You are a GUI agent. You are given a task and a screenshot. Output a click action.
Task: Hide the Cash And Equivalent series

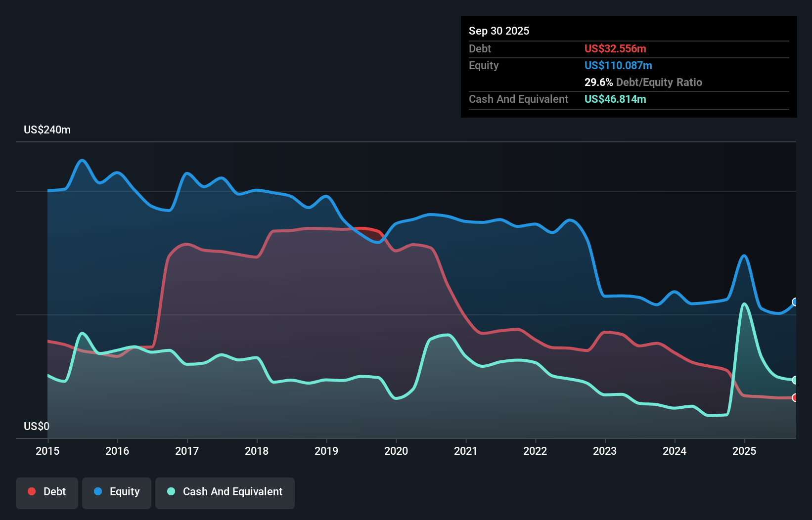[x=225, y=492]
